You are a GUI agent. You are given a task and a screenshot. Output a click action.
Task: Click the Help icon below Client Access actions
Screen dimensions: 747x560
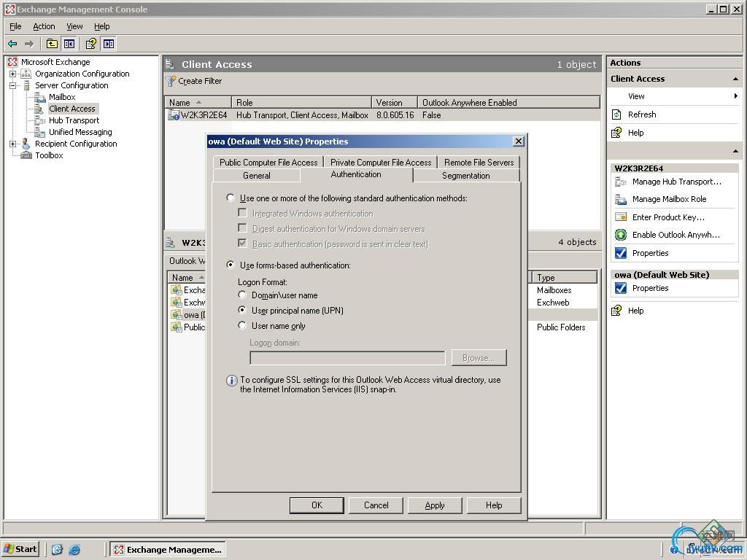pos(616,133)
